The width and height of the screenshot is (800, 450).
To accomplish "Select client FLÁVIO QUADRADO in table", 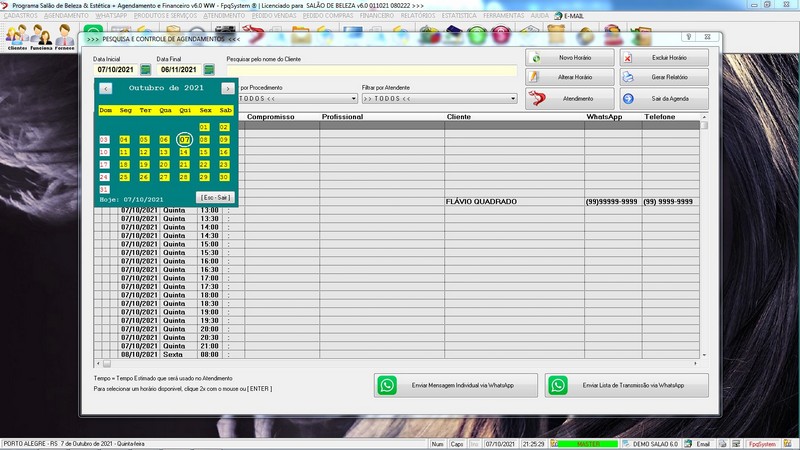I will 481,202.
